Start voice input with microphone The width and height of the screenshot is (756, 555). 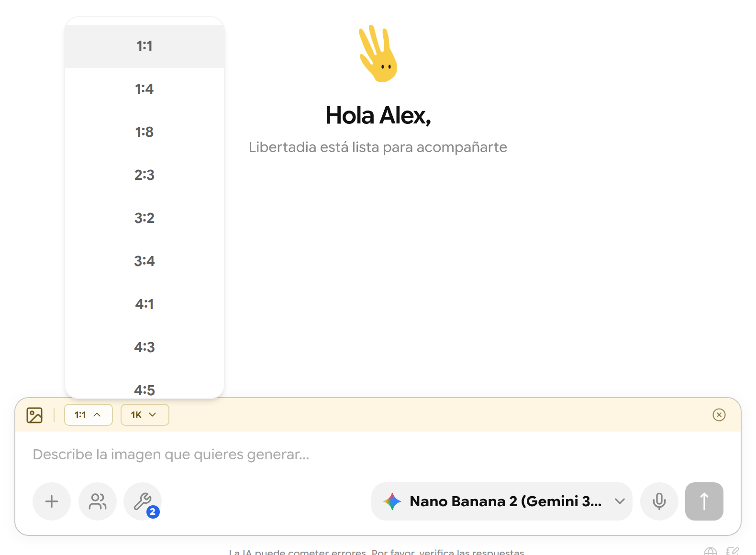click(659, 501)
